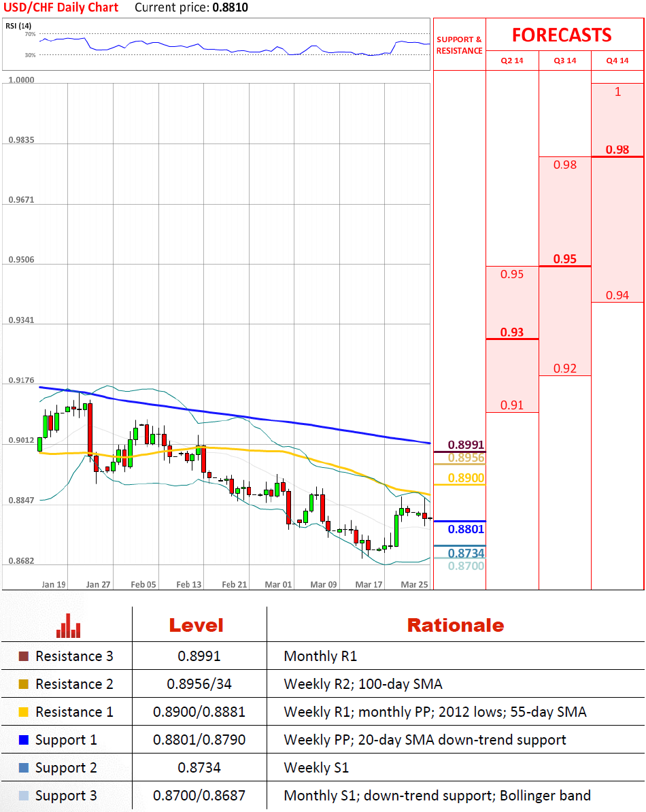
Task: Click the level cell 0.8956/34
Action: pyautogui.click(x=199, y=684)
